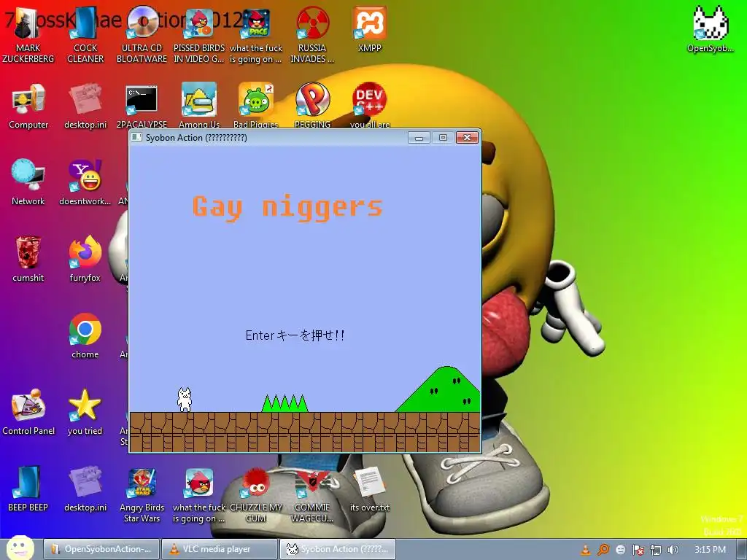Launch the red Angry Birds icon in the top row
747x560 pixels.
point(199,34)
